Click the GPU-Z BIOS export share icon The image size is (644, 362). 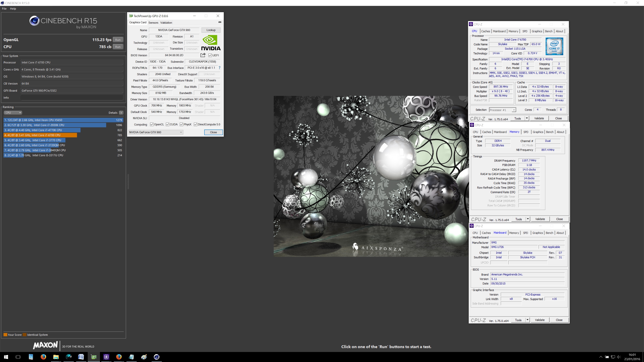[203, 55]
